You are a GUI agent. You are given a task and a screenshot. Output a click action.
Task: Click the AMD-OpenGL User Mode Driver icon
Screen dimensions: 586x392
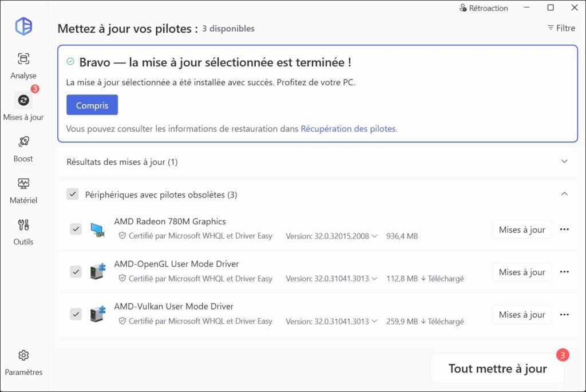coord(98,272)
